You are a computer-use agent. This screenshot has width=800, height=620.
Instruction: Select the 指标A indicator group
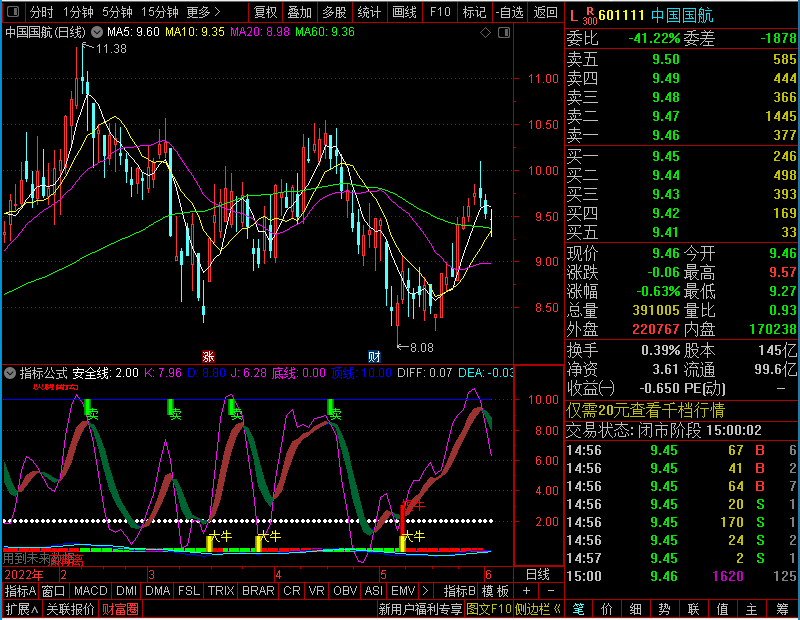[x=20, y=591]
